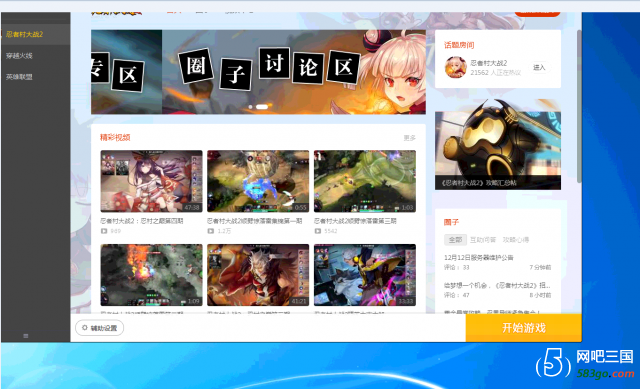Open the 12月12日服务器维护公告 post
Screen dimensions: 640x389
pyautogui.click(x=478, y=258)
